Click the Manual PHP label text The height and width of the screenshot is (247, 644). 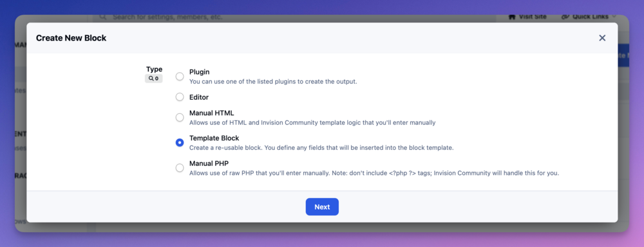pyautogui.click(x=209, y=163)
